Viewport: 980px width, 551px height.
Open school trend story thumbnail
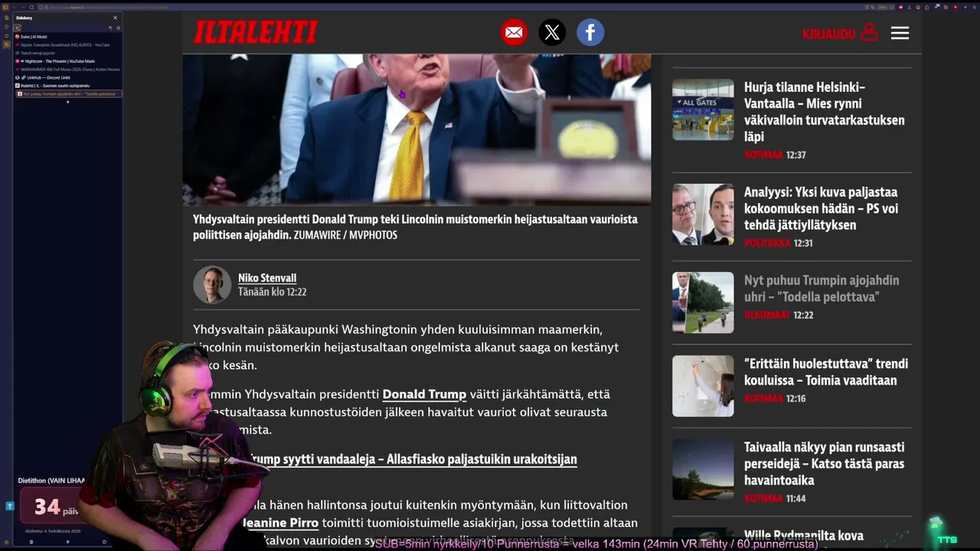tap(703, 386)
